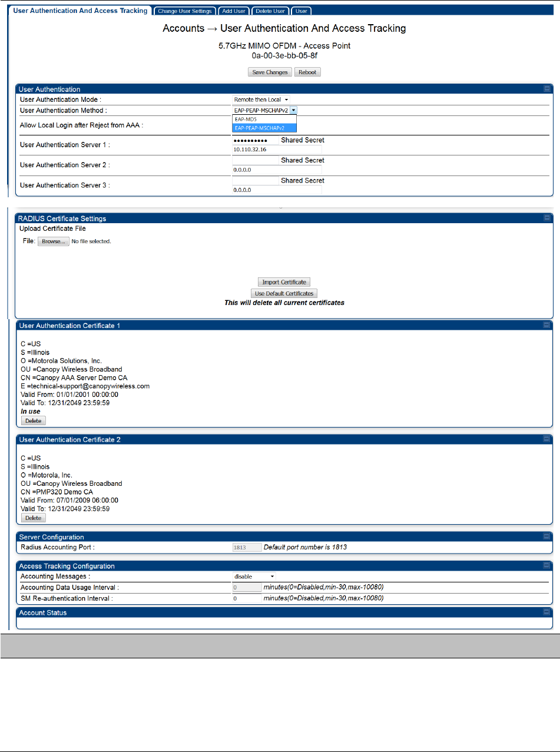
Task: Click the Reboot button
Action: pyautogui.click(x=307, y=72)
